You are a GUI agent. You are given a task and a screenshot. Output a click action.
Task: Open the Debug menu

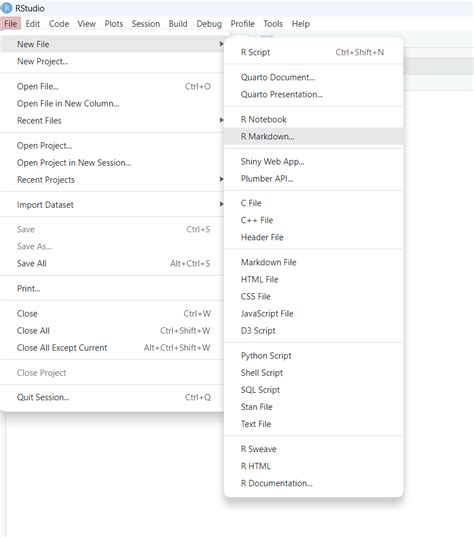pyautogui.click(x=209, y=24)
